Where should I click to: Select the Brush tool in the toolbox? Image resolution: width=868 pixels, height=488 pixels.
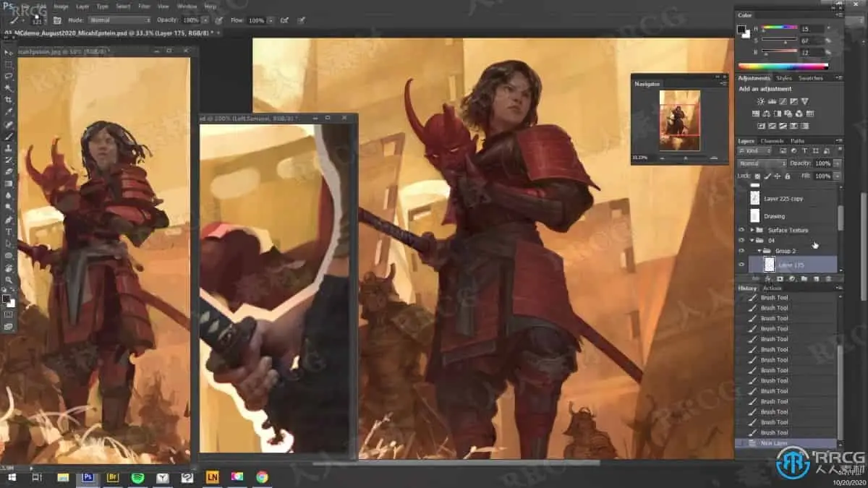click(x=9, y=136)
